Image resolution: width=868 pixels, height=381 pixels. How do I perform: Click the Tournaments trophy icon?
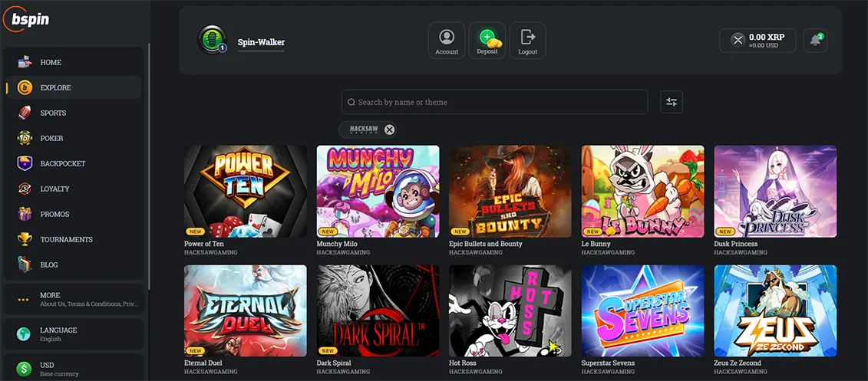tap(25, 239)
